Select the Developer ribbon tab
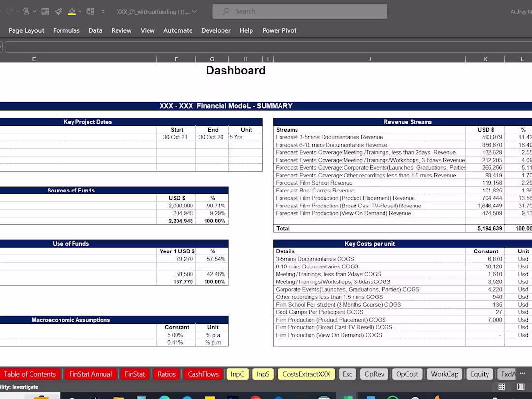The image size is (532, 399). [x=216, y=30]
